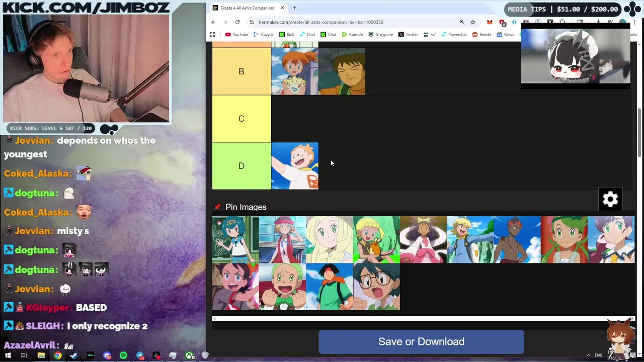
Task: Switch to Chrome in the taskbar
Action: pos(57,356)
